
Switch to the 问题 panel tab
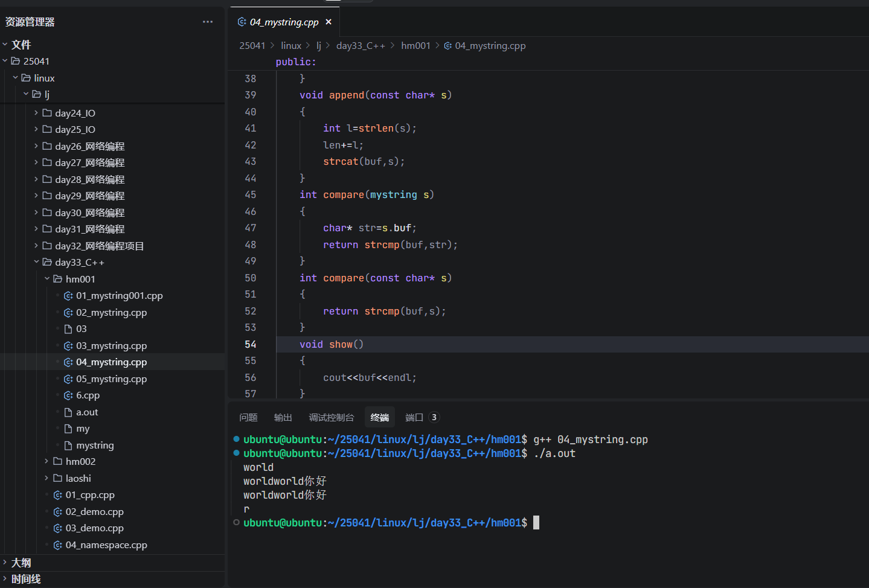point(248,417)
